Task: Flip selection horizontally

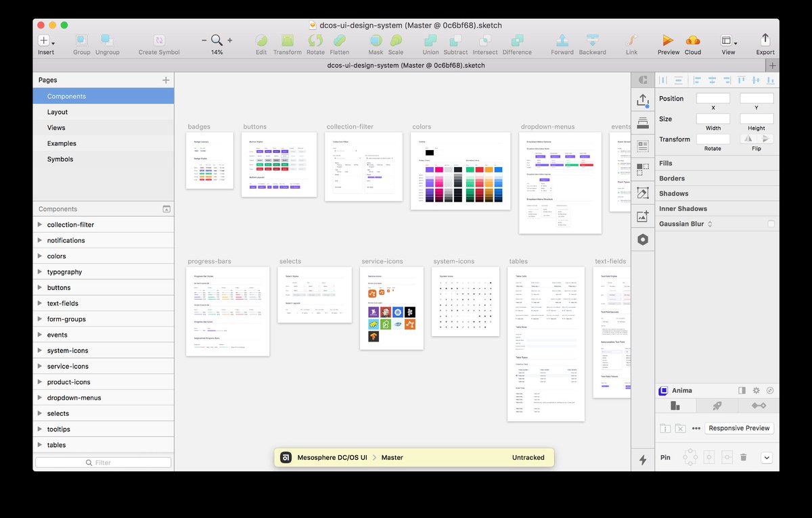Action: tap(748, 139)
